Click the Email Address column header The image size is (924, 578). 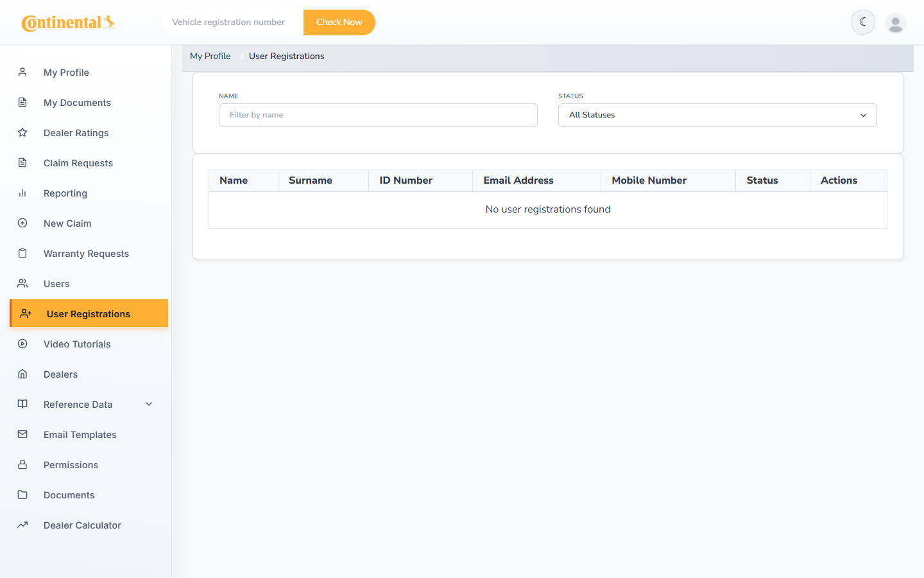coord(537,180)
